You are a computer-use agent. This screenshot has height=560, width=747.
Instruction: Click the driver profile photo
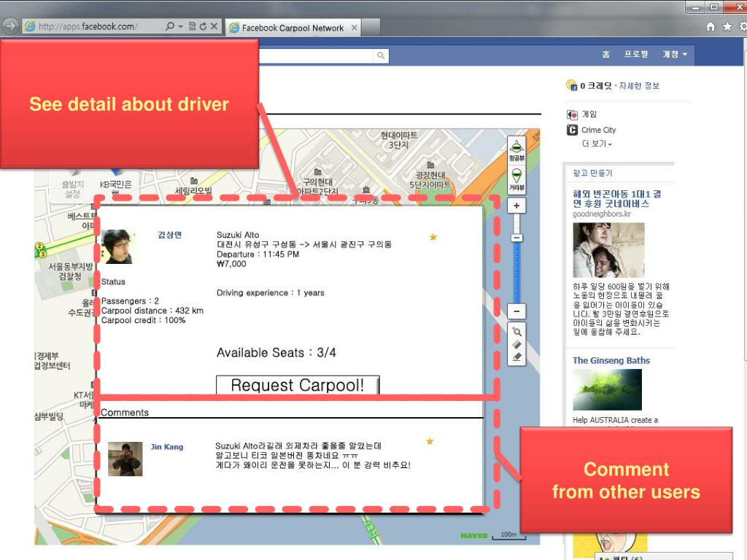click(x=117, y=246)
